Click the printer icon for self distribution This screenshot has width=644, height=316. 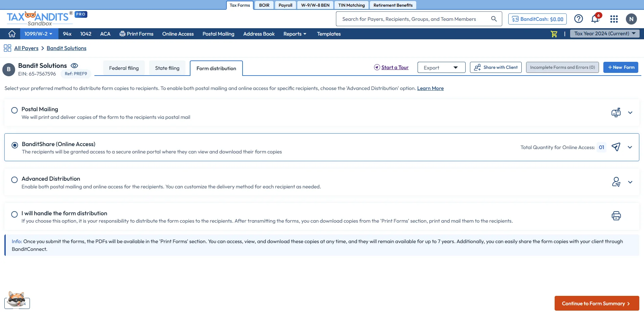click(616, 216)
